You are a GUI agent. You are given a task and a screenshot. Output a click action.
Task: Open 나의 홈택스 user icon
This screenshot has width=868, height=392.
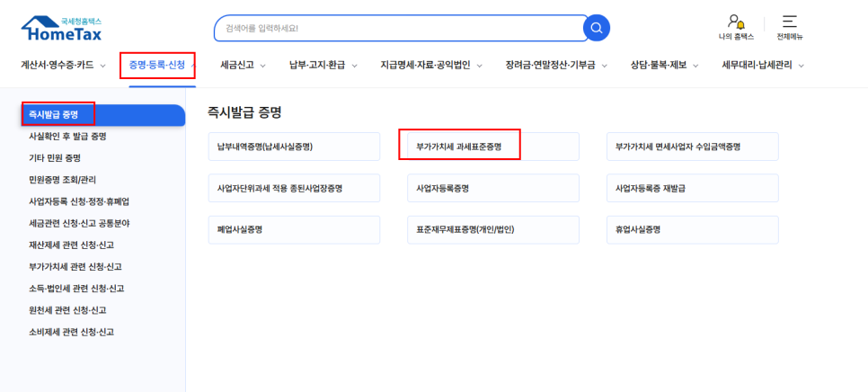click(x=736, y=22)
